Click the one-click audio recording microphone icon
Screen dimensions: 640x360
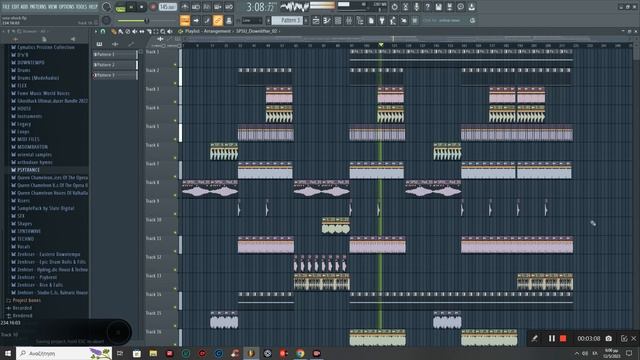pyautogui.click(x=416, y=7)
